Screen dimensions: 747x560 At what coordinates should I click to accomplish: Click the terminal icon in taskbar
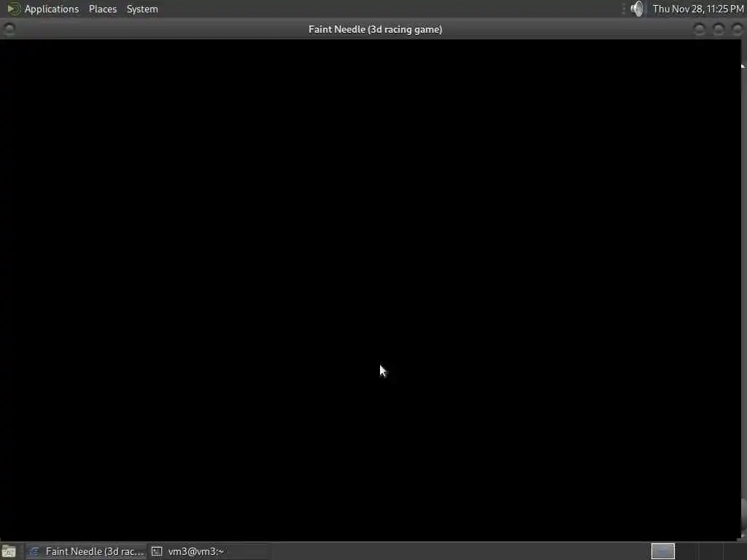pos(157,551)
